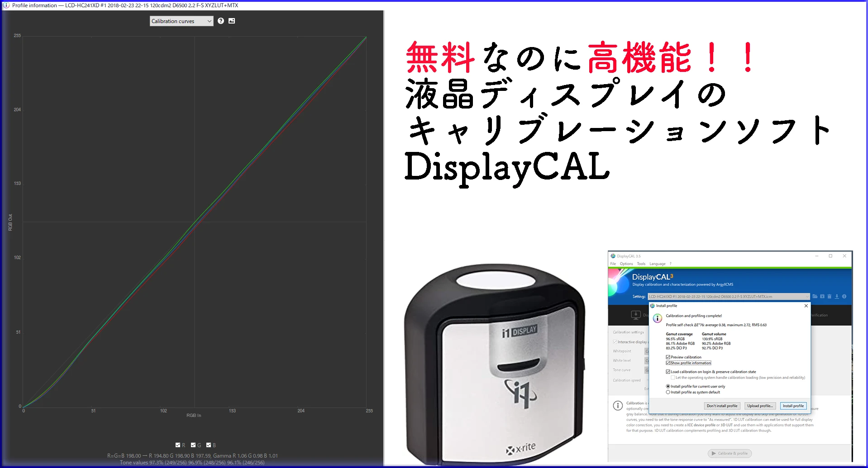Open the Calibration curves dropdown
Screen dimensions: 868x468
tap(181, 21)
